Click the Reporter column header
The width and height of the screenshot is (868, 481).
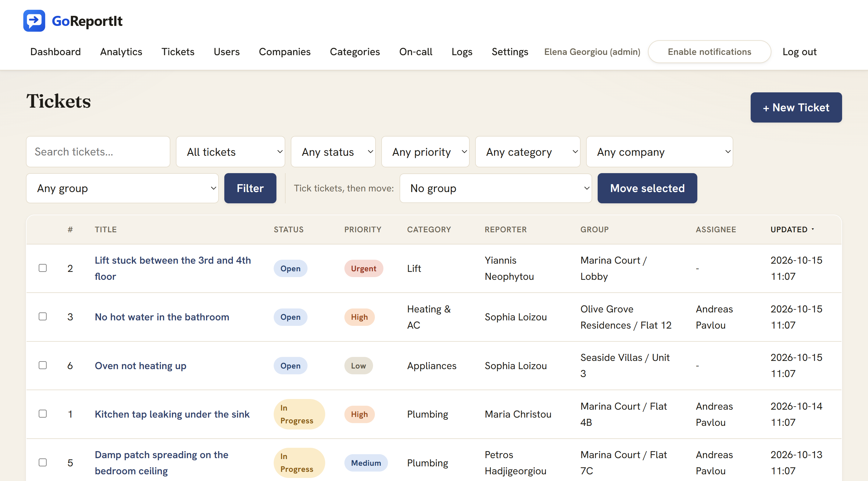(x=505, y=230)
